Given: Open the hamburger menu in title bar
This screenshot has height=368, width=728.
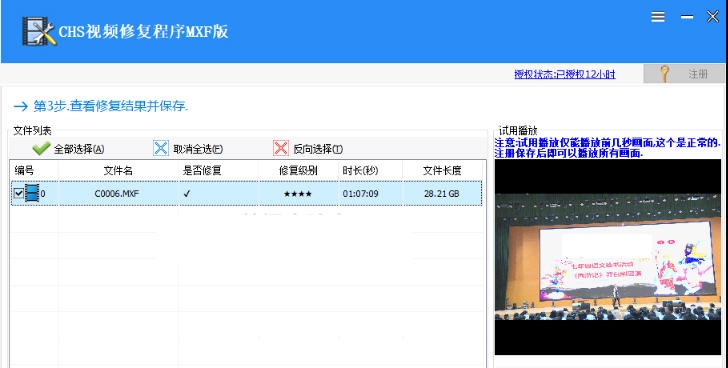Looking at the screenshot, I should 657,17.
